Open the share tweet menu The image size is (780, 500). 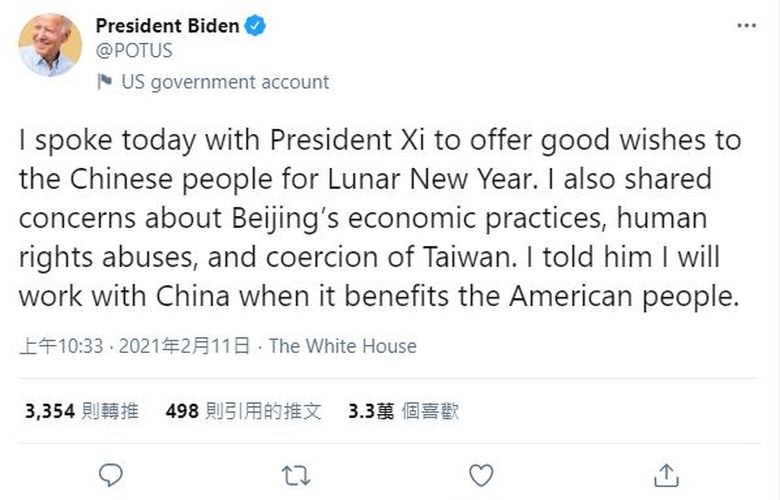tap(665, 473)
